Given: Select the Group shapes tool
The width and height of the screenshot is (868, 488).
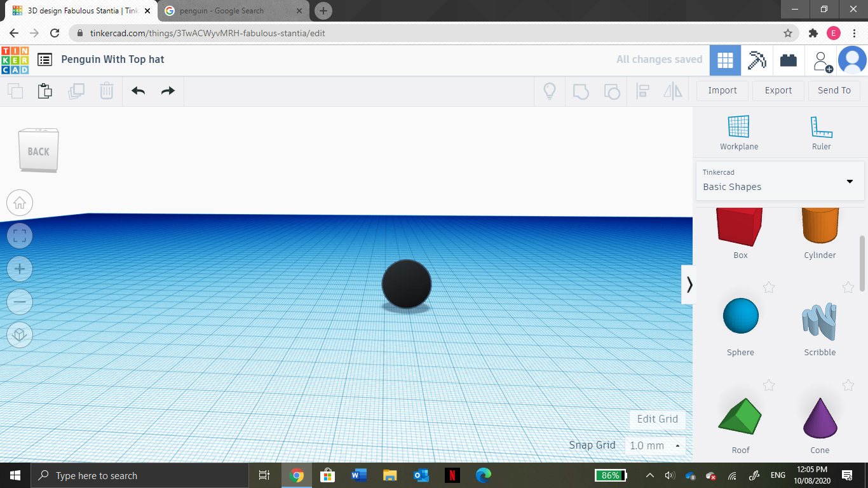Looking at the screenshot, I should tap(580, 91).
